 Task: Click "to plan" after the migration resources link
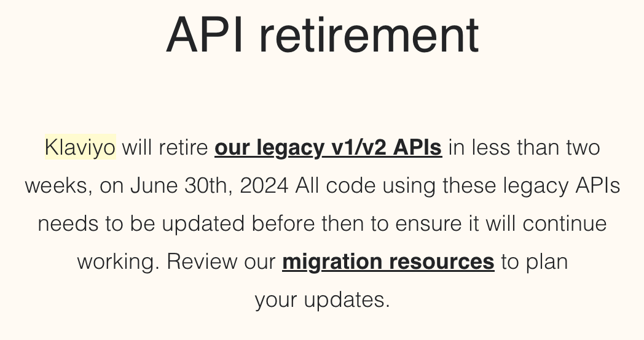(534, 261)
